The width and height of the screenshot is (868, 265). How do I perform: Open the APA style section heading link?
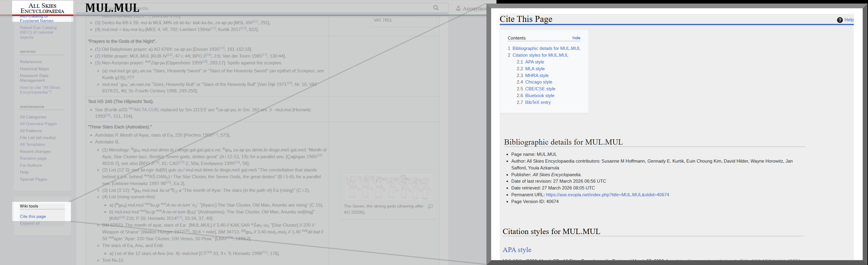click(517, 250)
